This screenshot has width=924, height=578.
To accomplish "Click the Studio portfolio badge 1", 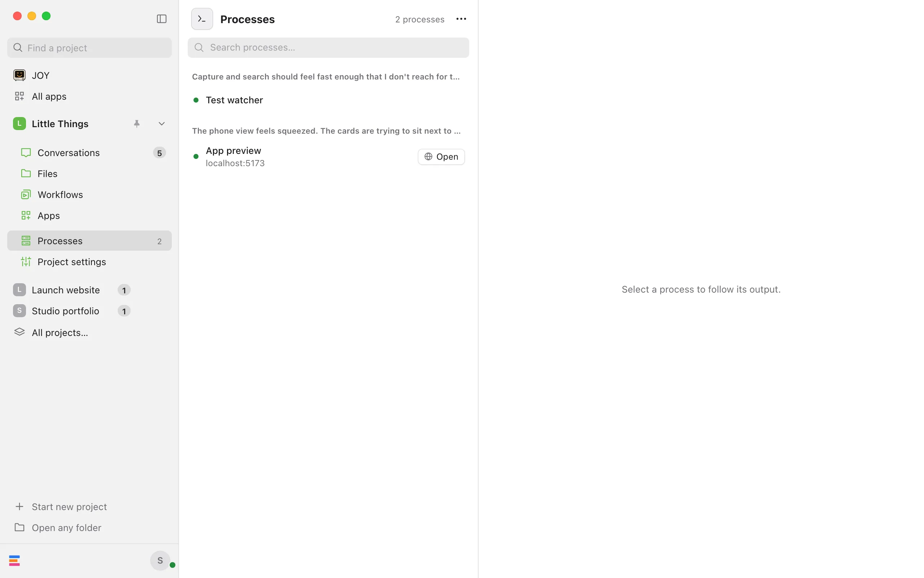I will tap(124, 311).
